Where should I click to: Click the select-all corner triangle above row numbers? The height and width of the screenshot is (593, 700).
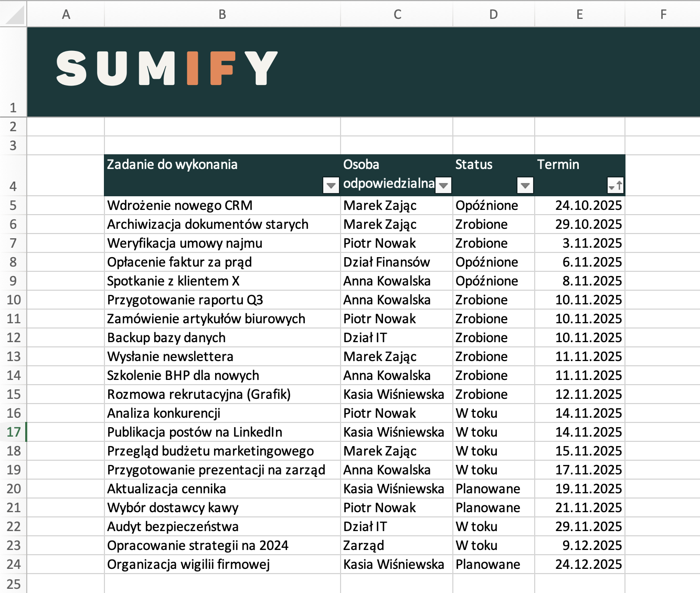point(14,14)
